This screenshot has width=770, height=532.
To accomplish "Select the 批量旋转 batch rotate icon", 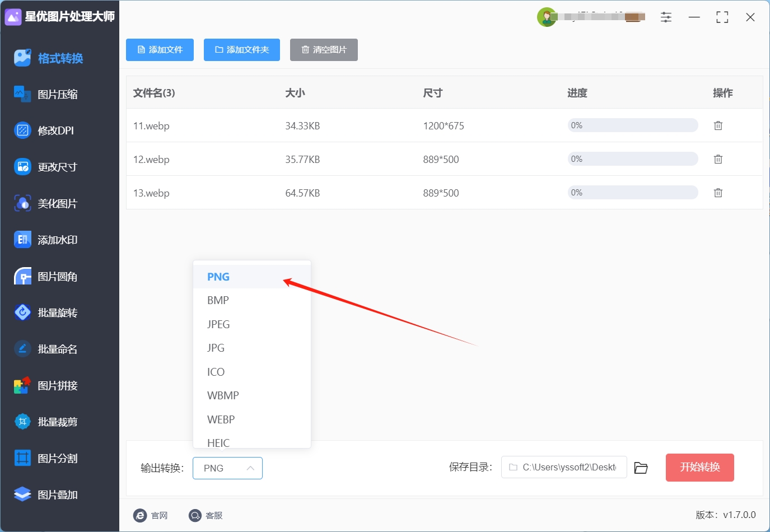I will click(x=22, y=312).
